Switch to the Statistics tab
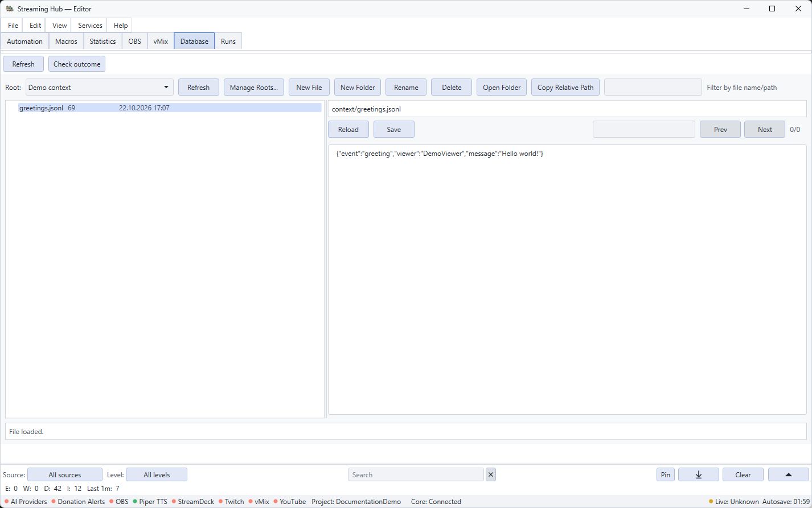Image resolution: width=812 pixels, height=508 pixels. pos(102,41)
